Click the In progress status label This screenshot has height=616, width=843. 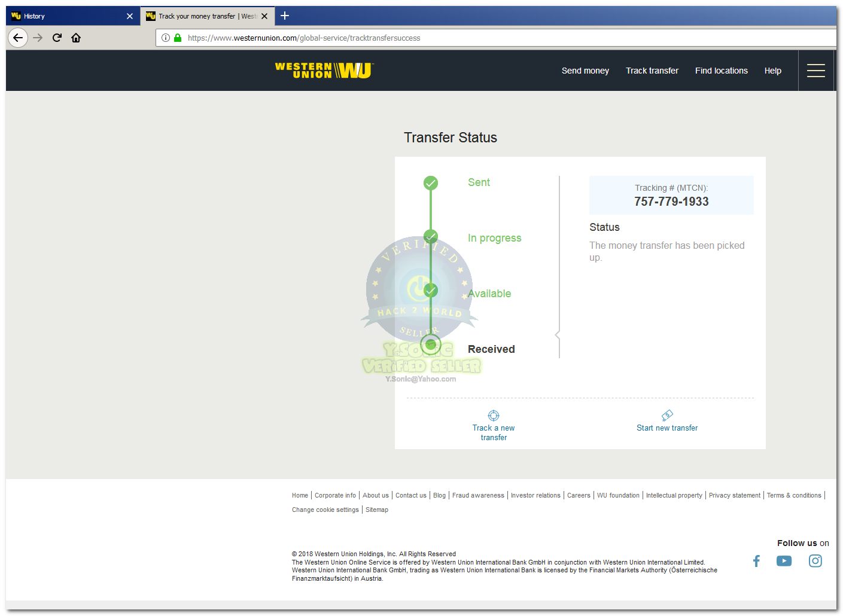point(494,238)
